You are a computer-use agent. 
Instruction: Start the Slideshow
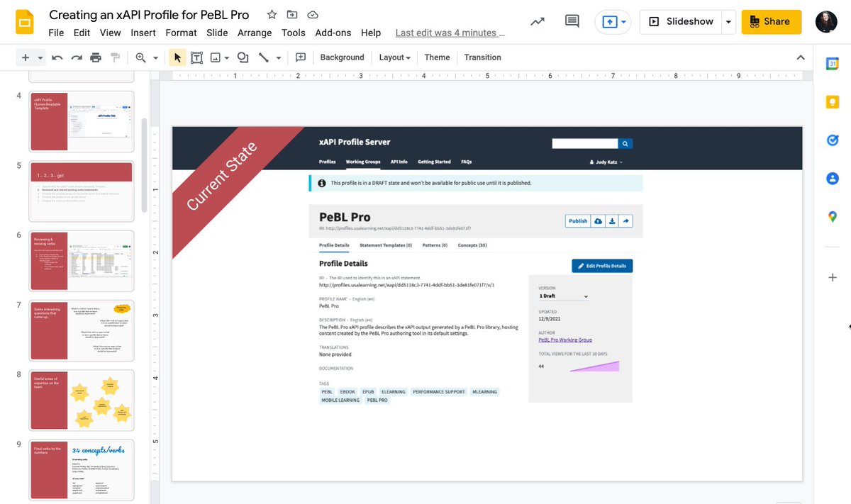(x=680, y=22)
